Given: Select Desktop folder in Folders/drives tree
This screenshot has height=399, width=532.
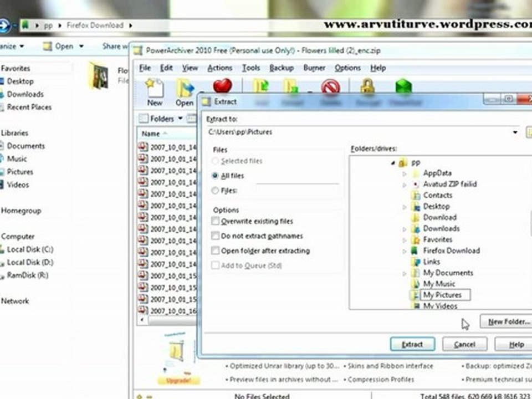Looking at the screenshot, I should pyautogui.click(x=436, y=206).
